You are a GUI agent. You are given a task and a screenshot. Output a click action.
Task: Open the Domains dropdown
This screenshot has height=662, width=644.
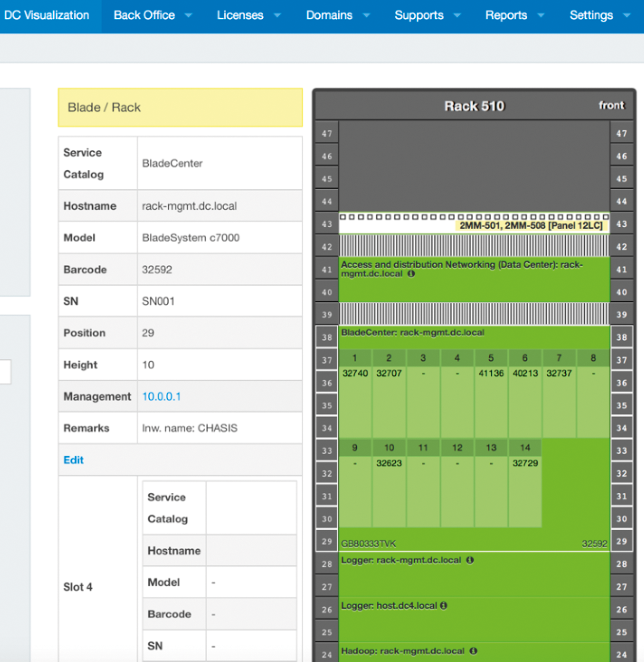(x=329, y=15)
